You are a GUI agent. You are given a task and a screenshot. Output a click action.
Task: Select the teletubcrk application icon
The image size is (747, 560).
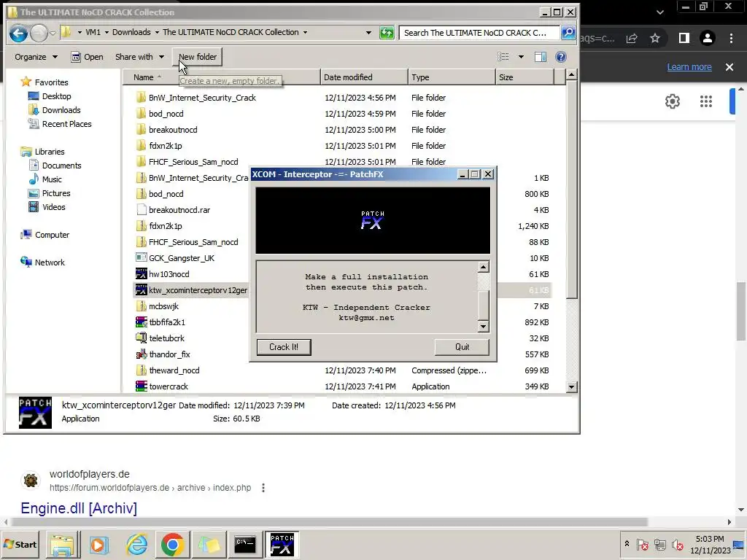pyautogui.click(x=141, y=338)
